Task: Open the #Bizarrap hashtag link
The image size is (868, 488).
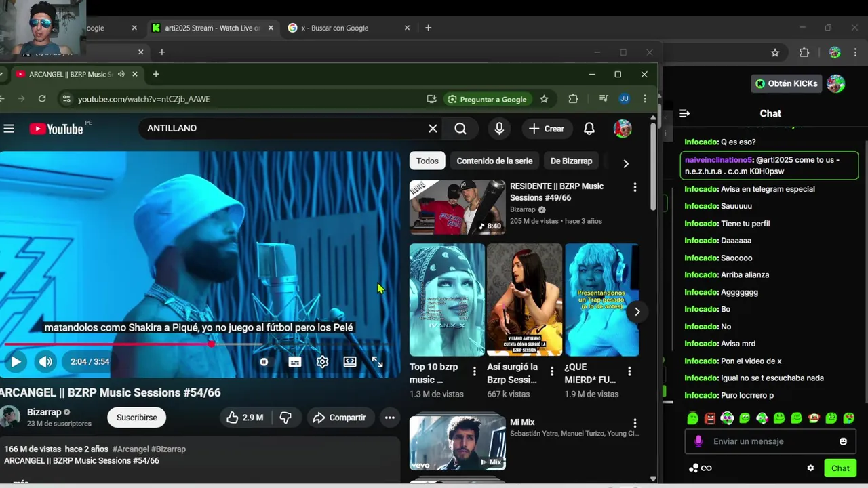Action: [x=169, y=449]
